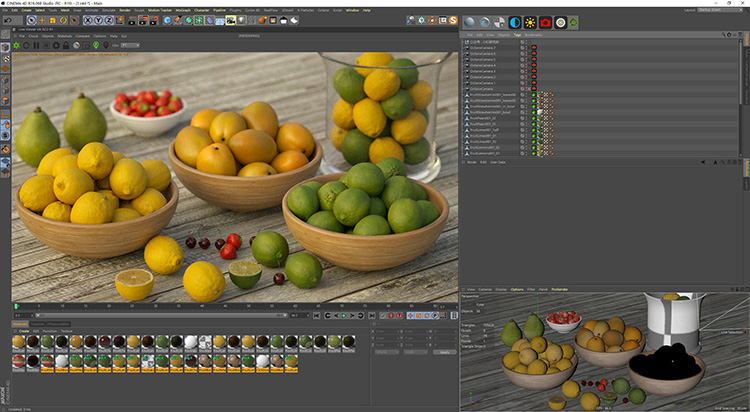This screenshot has width=750, height=412.
Task: Select the Live Selection tool
Action: pyautogui.click(x=32, y=20)
